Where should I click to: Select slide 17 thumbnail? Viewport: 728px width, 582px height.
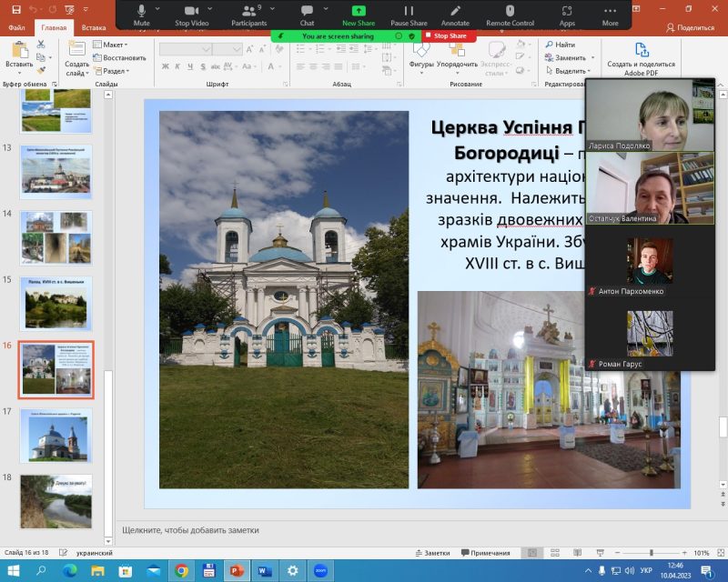(x=56, y=436)
